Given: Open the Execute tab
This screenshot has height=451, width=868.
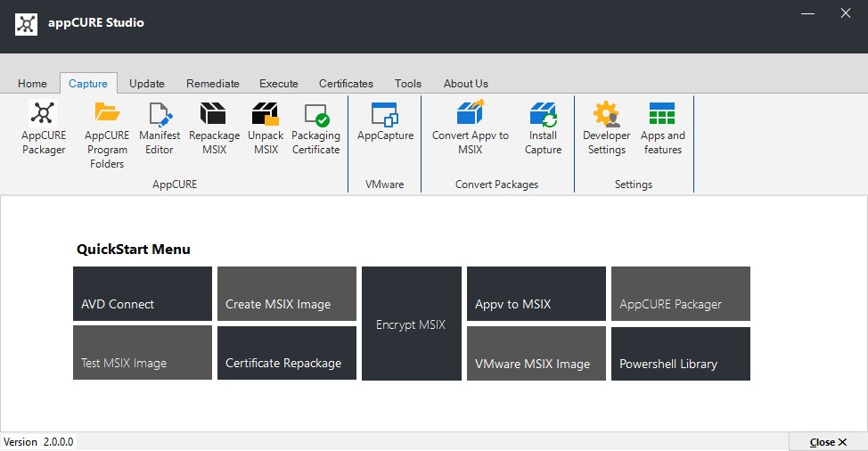Looking at the screenshot, I should pyautogui.click(x=278, y=84).
